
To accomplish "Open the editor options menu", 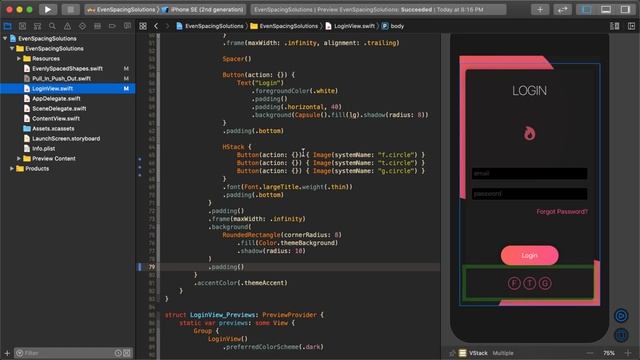I will tap(614, 26).
